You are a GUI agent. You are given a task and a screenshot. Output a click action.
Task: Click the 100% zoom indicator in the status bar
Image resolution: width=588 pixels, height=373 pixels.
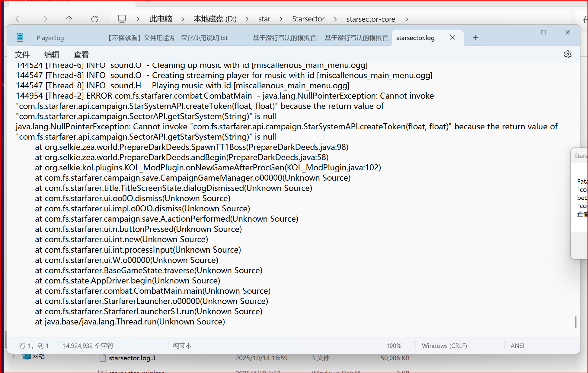click(394, 346)
